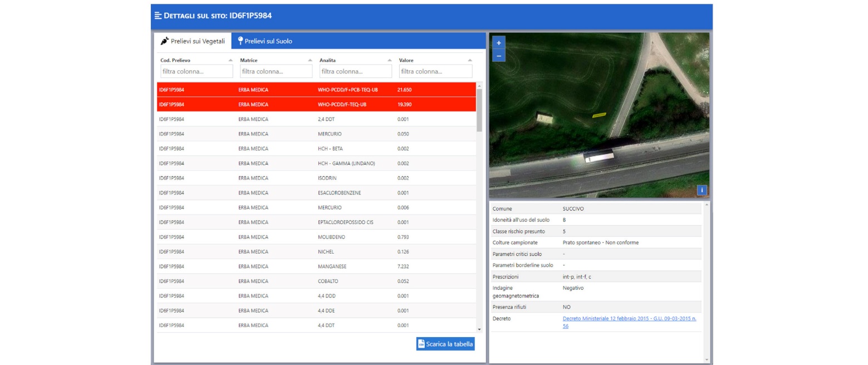Zoom out on the satellite map
Viewport: 868px width, 365px height.
[x=498, y=56]
